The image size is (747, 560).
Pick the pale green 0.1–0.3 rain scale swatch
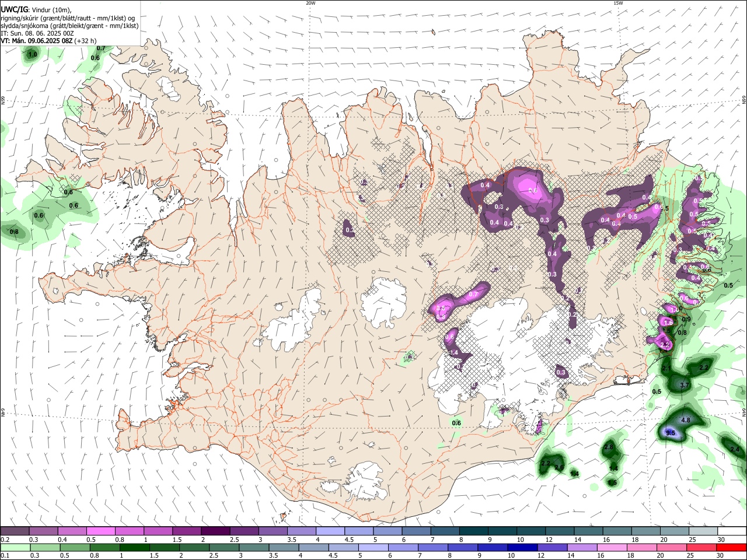pos(15,547)
